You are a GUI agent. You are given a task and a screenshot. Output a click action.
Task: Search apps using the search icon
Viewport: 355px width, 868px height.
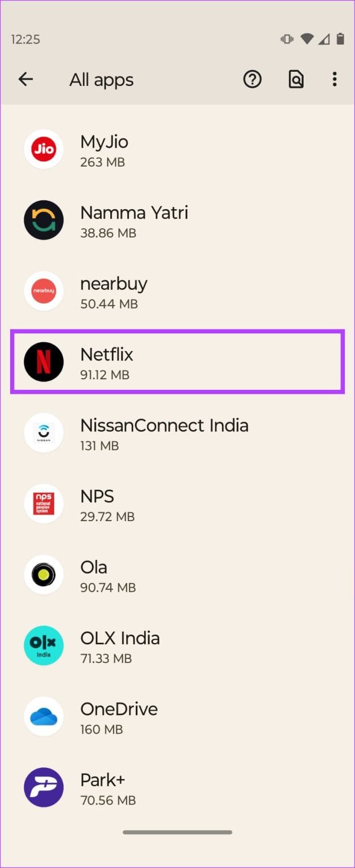tap(296, 79)
